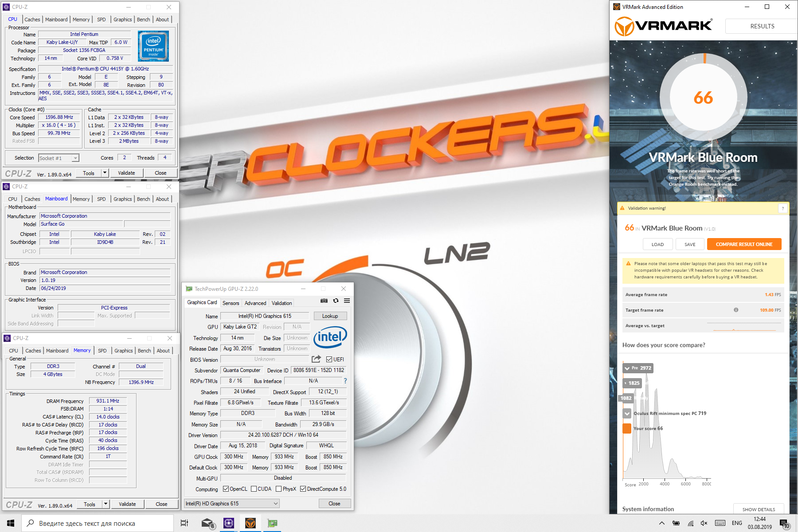This screenshot has width=798, height=532.
Task: Click the Bus Interface question mark icon
Action: click(345, 381)
